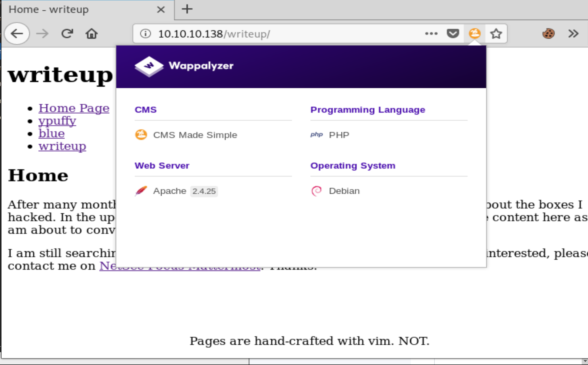This screenshot has height=365, width=588.
Task: Open the CMS Made Simple section expander
Action: [x=194, y=134]
